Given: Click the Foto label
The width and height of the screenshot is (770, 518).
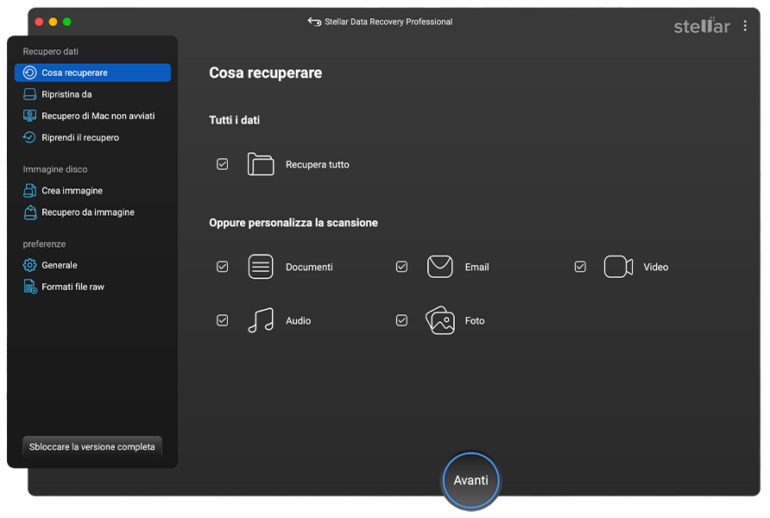Looking at the screenshot, I should 474,321.
